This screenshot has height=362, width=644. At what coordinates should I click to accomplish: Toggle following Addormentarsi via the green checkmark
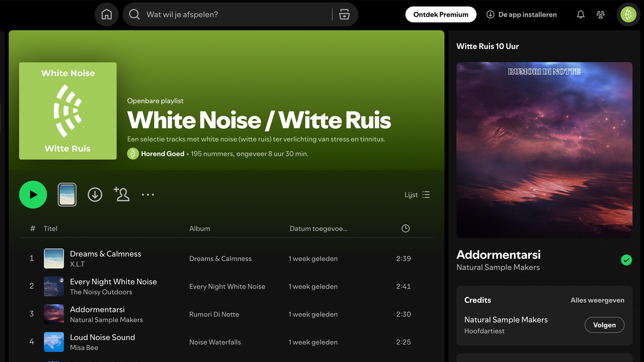coord(627,260)
